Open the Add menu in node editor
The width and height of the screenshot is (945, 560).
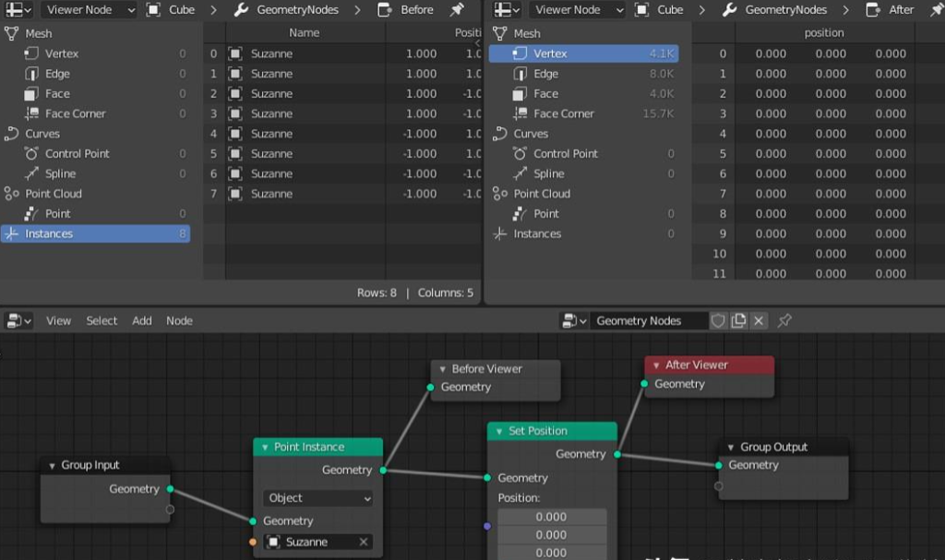click(142, 321)
